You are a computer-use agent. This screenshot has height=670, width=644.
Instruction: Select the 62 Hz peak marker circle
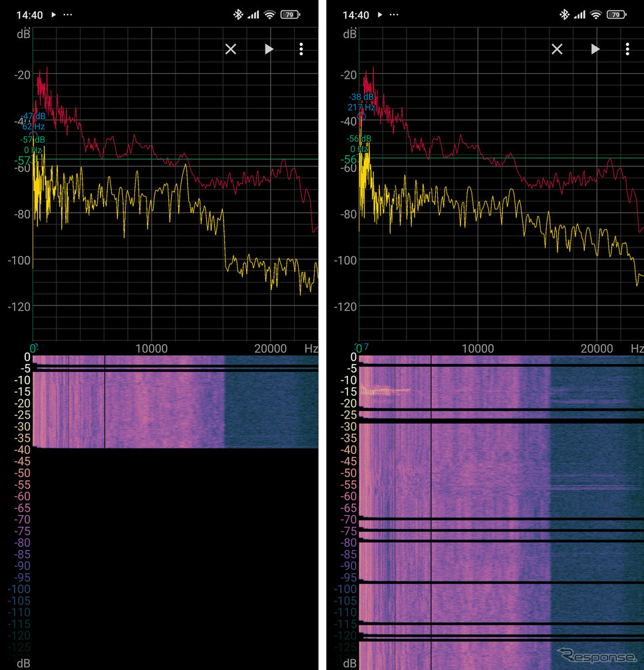tap(34, 135)
